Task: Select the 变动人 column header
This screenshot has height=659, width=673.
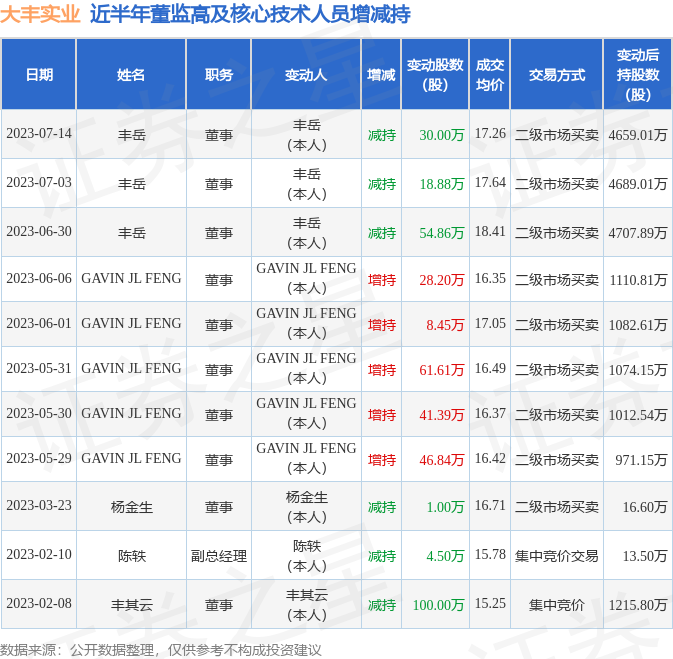Action: tap(306, 75)
